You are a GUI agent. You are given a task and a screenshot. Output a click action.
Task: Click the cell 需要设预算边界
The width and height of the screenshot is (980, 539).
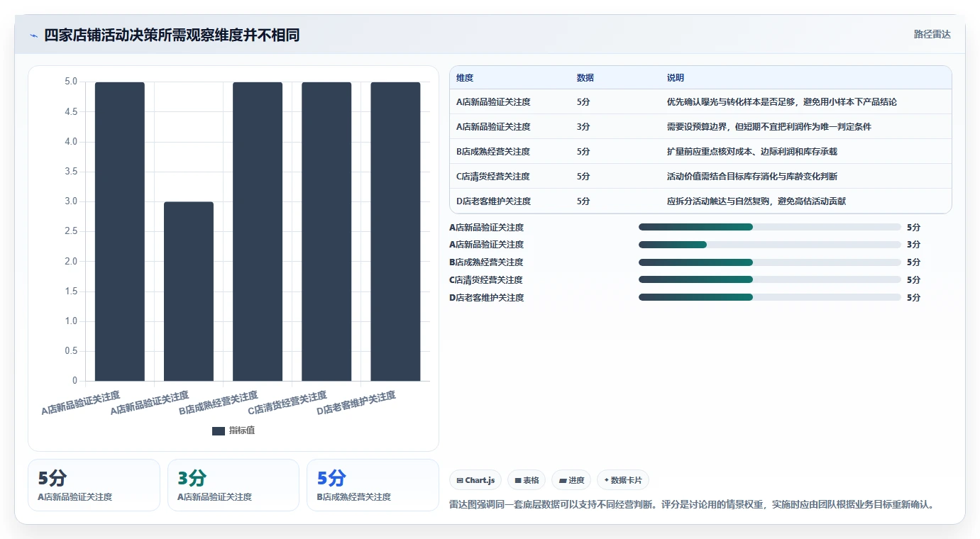point(769,127)
